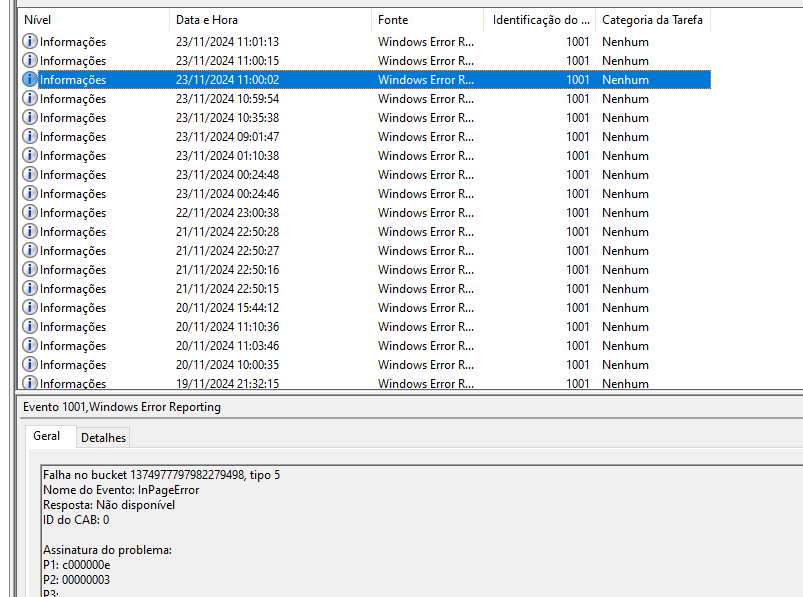
Task: Click info icon of 23/11/2024 11:01:13 event
Action: pos(30,42)
